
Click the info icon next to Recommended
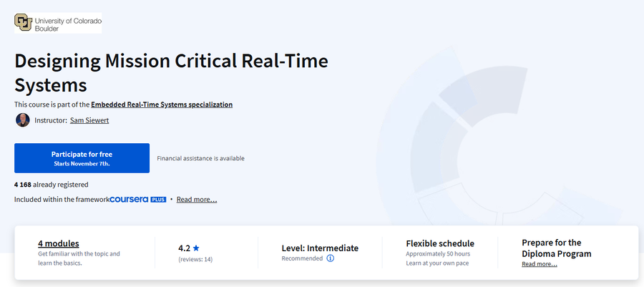pos(330,258)
